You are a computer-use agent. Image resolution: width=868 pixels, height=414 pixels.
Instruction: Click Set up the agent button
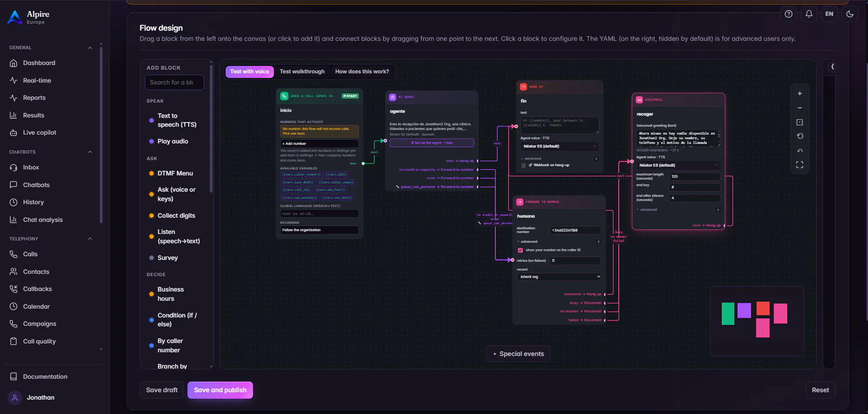(x=432, y=143)
